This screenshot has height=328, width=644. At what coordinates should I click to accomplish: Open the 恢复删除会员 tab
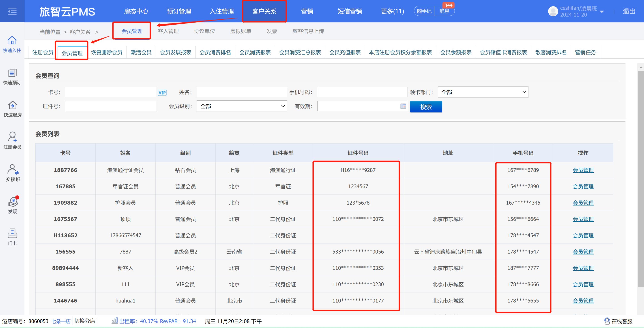(x=107, y=52)
